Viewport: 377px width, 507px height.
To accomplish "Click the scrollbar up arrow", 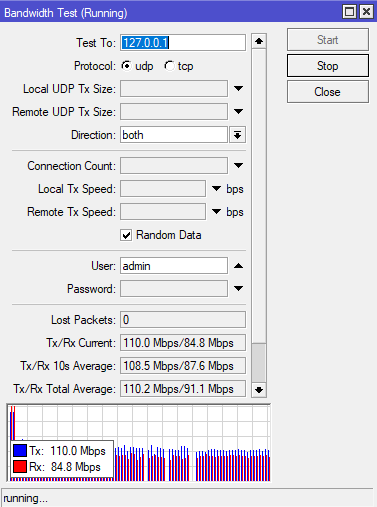I will click(x=259, y=41).
